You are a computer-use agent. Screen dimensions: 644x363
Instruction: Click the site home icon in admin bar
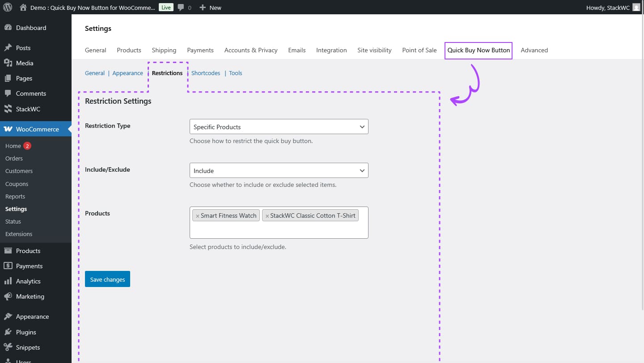(23, 8)
